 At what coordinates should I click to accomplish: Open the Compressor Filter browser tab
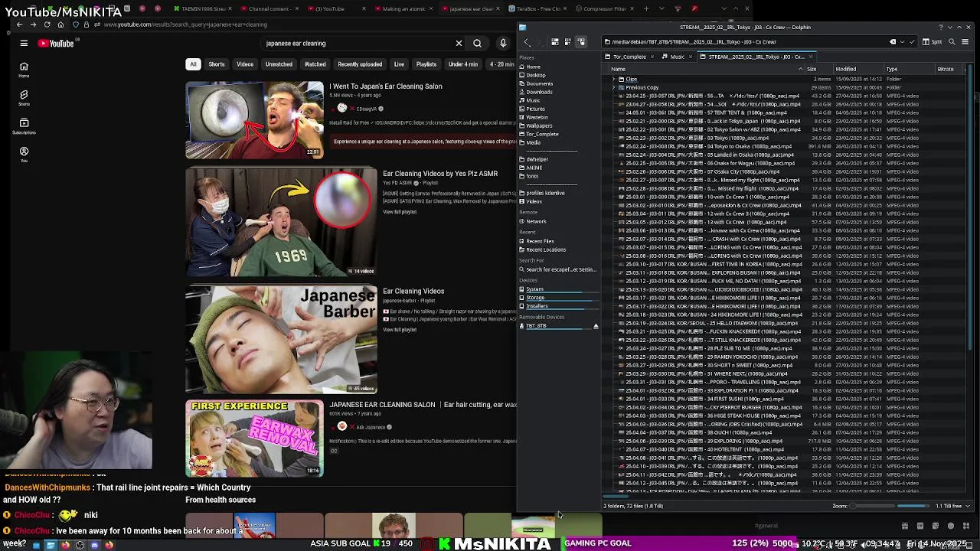coord(605,8)
